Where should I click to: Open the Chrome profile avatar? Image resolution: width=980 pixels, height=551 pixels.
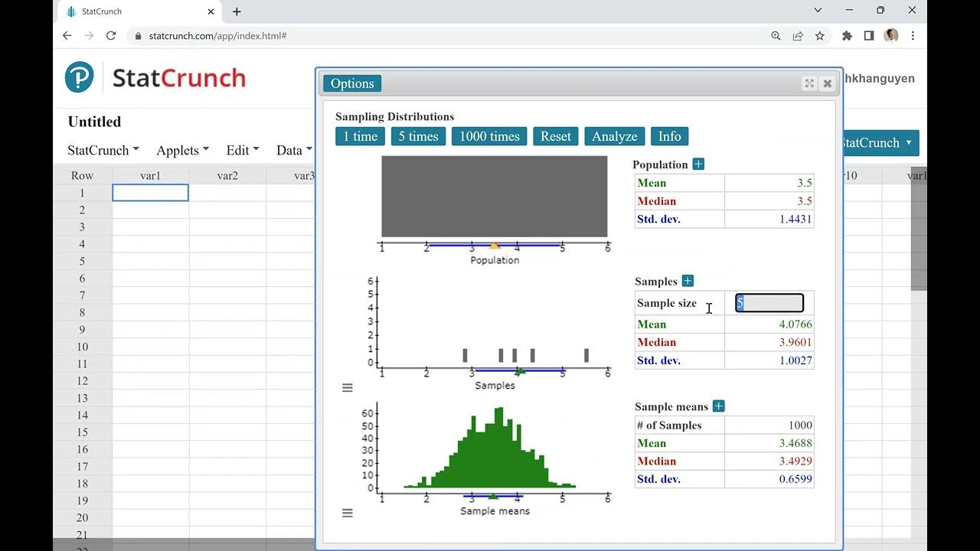coord(891,35)
